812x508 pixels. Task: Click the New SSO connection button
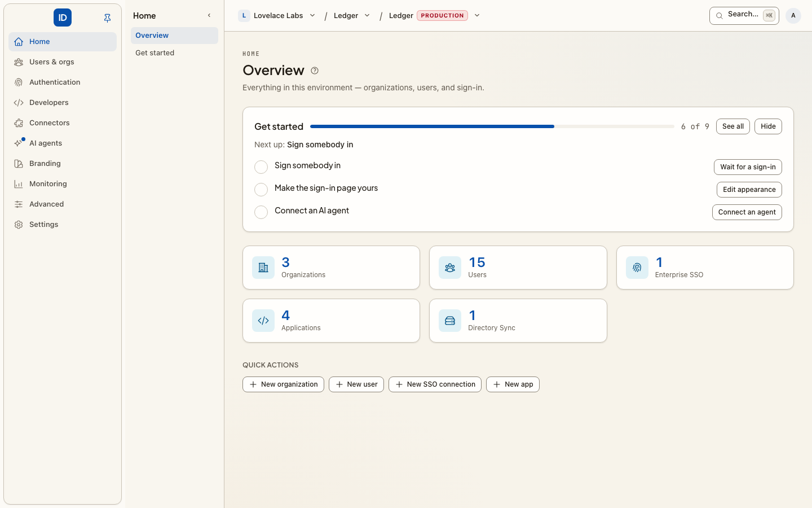click(x=435, y=384)
